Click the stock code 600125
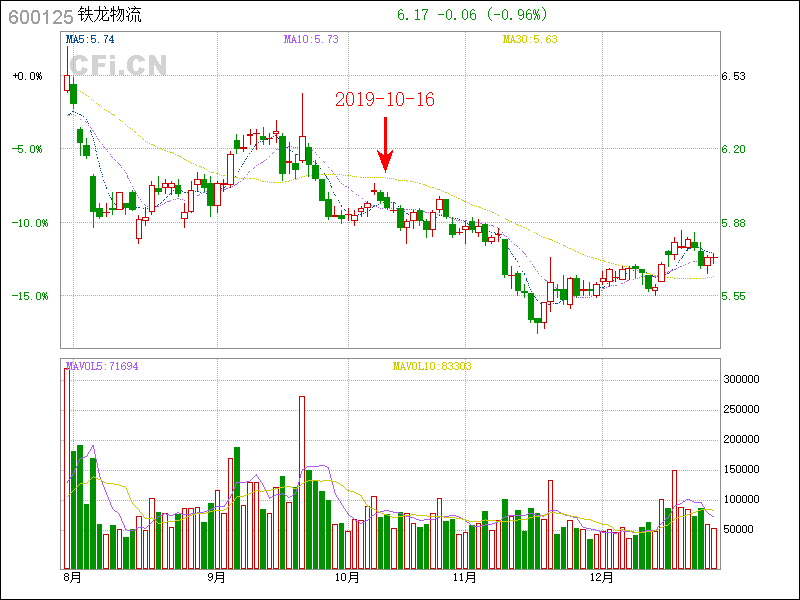Image resolution: width=800 pixels, height=600 pixels. [40, 17]
